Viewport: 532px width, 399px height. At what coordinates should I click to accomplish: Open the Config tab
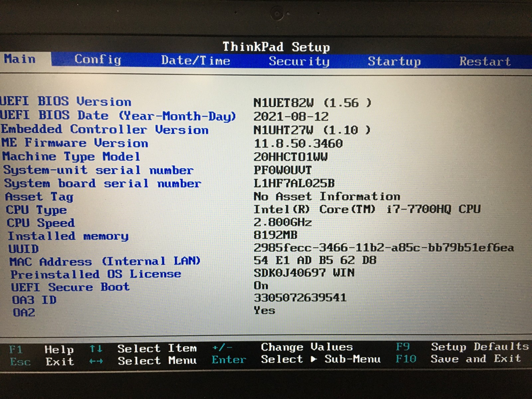point(98,60)
